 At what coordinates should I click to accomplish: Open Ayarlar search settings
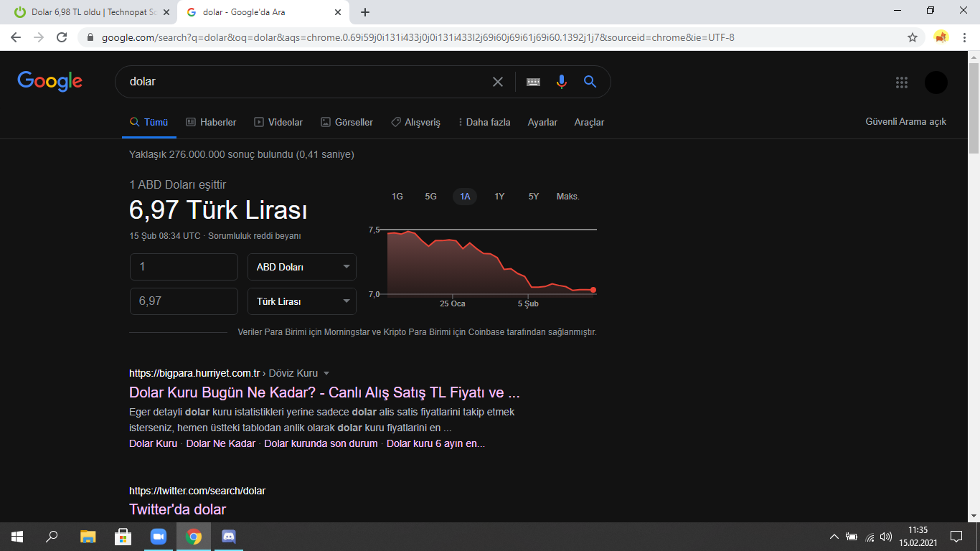pos(542,123)
